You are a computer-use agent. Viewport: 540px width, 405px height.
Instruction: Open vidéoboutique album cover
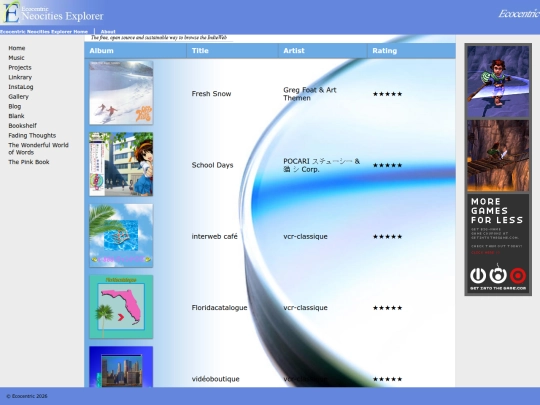(121, 366)
